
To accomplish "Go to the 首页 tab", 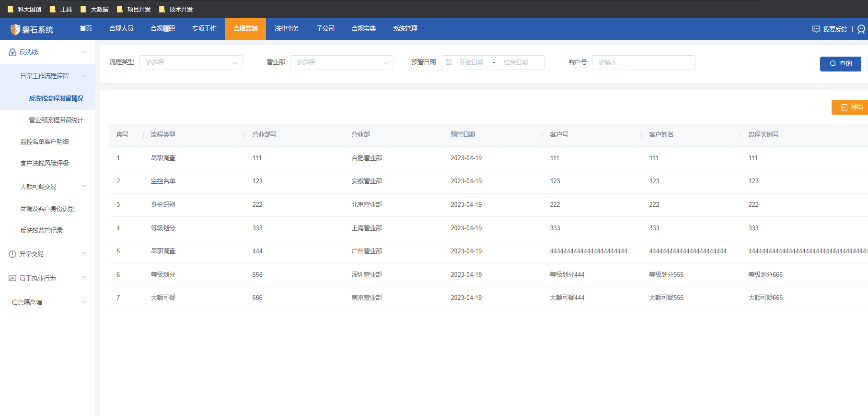I will pos(86,29).
